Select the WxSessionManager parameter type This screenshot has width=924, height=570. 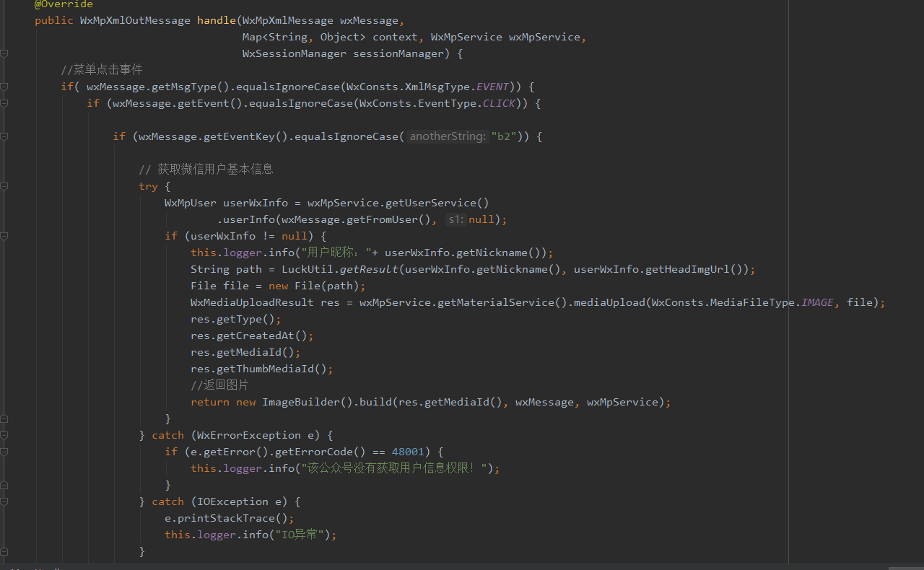pos(295,53)
